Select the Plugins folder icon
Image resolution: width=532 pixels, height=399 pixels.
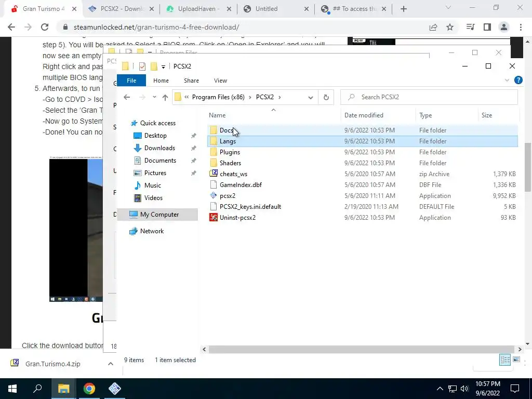[214, 152]
